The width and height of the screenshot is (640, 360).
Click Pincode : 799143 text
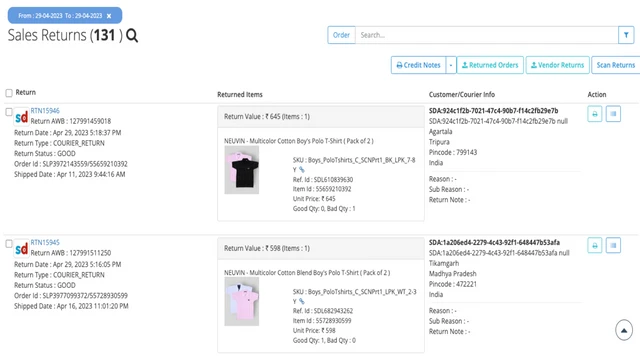[x=453, y=152]
